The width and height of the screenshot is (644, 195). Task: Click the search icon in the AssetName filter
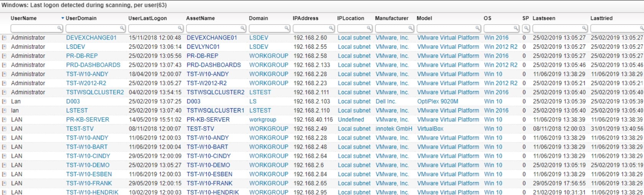tap(243, 28)
